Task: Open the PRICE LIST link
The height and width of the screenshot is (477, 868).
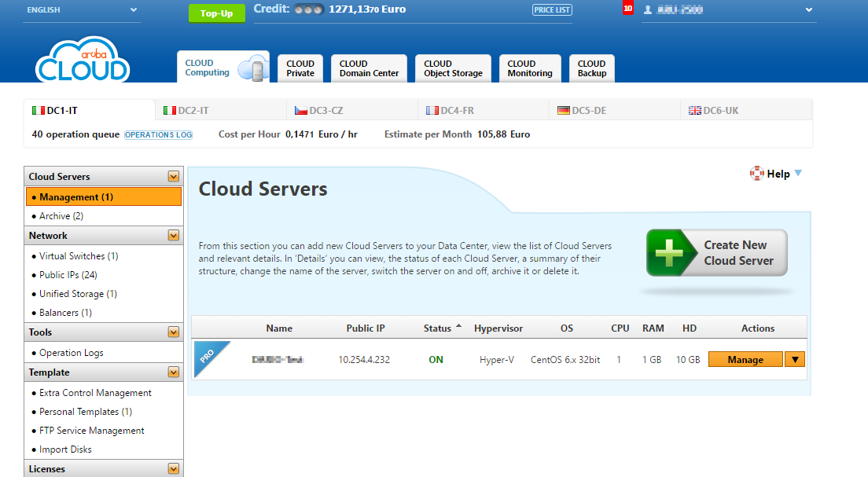Action: click(x=552, y=10)
